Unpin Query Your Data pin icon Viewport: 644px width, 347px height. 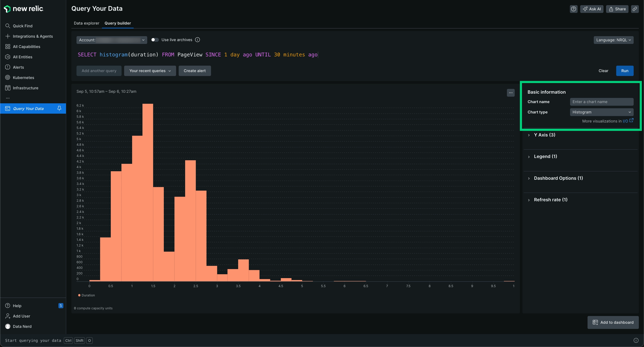(59, 108)
